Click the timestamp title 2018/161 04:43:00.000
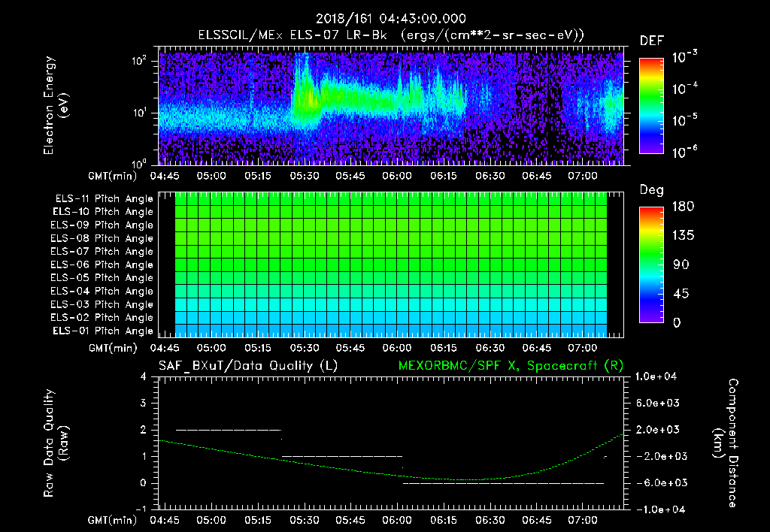Image resolution: width=770 pixels, height=532 pixels. pyautogui.click(x=390, y=19)
